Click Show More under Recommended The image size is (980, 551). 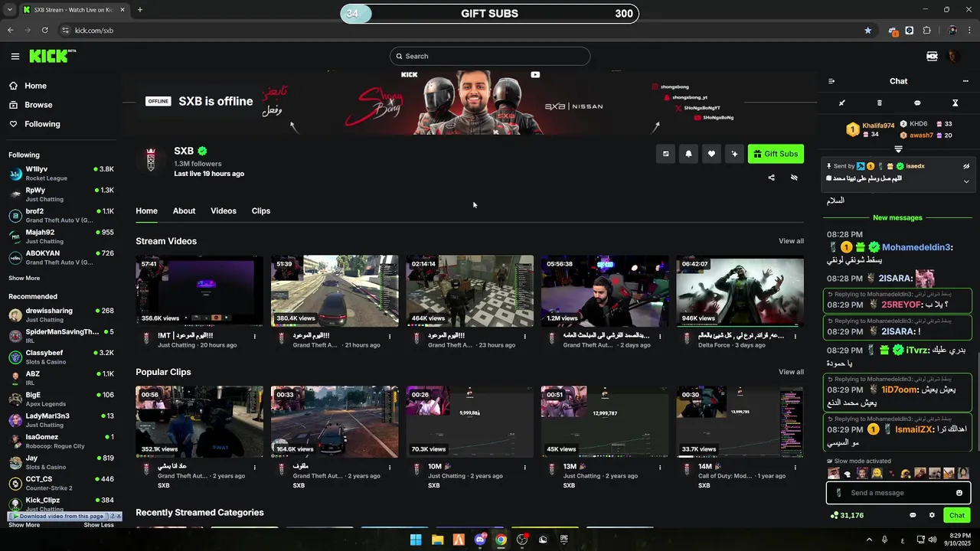[x=24, y=525]
